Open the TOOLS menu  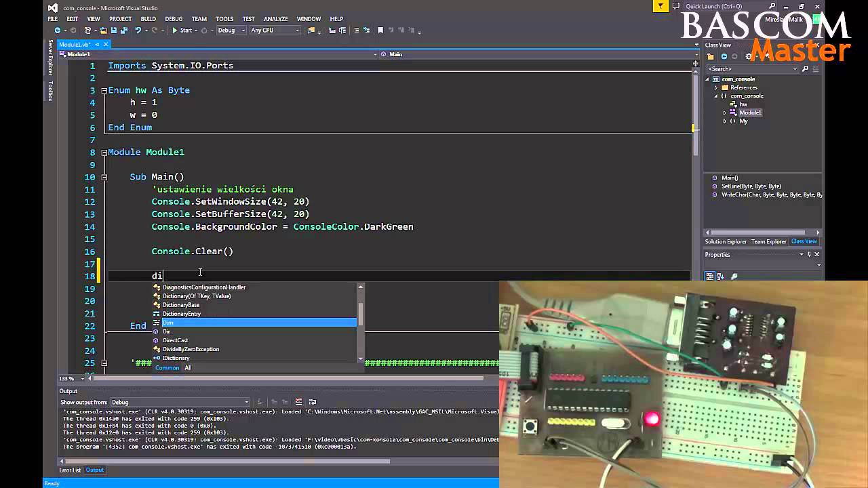pyautogui.click(x=224, y=19)
